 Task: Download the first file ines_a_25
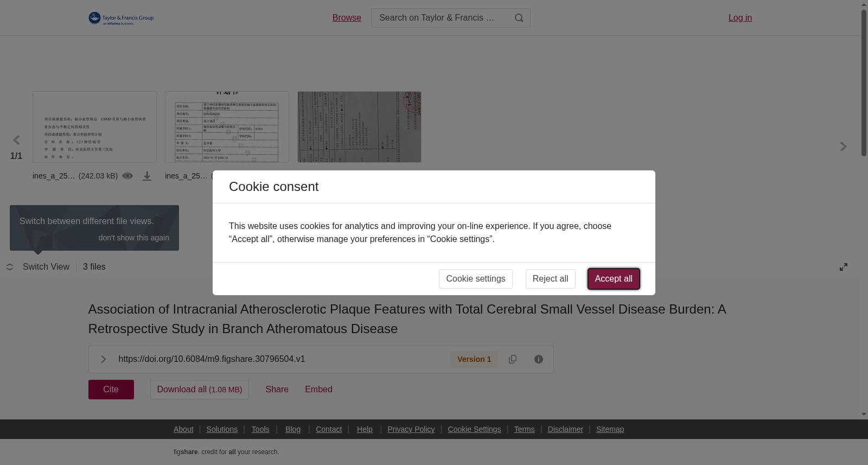point(147,176)
